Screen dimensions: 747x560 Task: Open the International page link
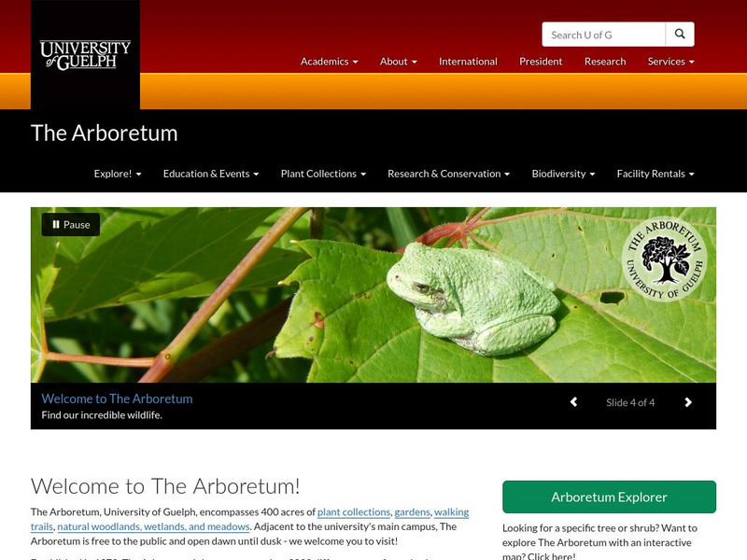coord(469,62)
